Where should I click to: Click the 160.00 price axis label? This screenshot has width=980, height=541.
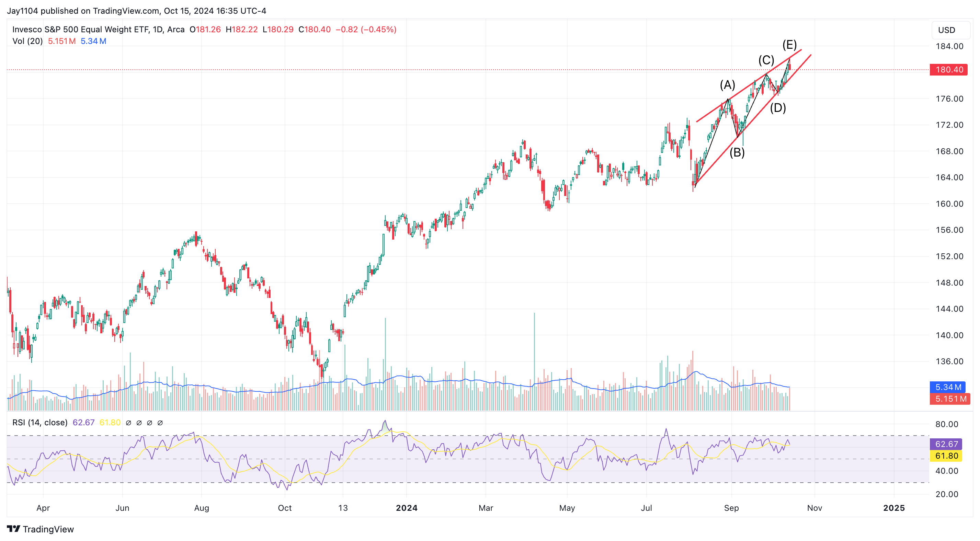(949, 204)
